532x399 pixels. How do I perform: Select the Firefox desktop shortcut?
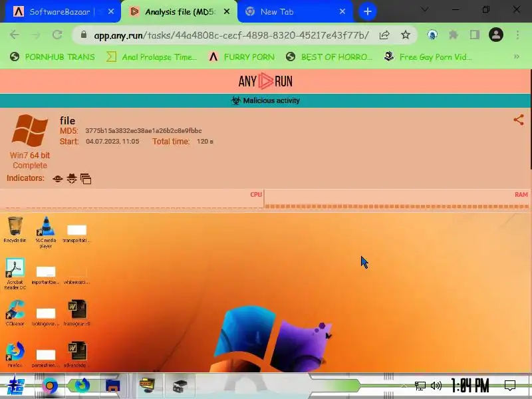(15, 355)
